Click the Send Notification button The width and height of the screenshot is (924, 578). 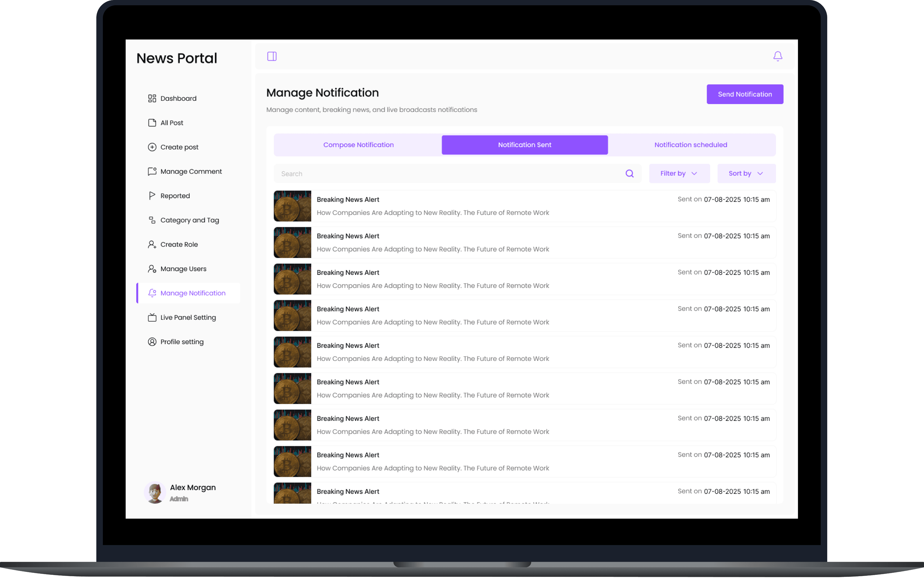tap(744, 94)
